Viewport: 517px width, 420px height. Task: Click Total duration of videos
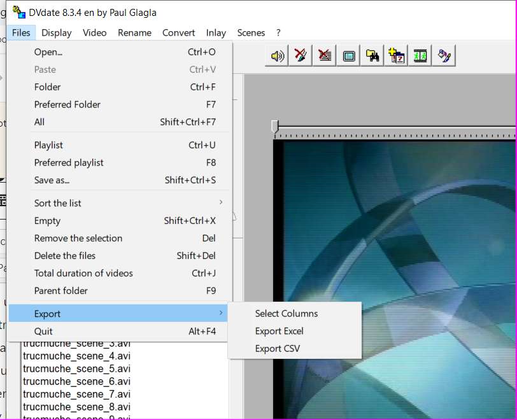83,273
